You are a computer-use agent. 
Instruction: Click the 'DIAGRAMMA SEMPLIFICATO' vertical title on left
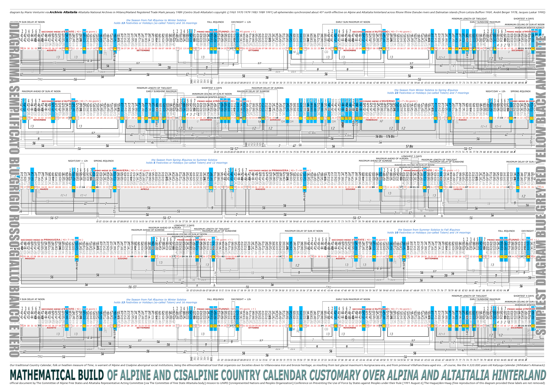click(x=15, y=88)
